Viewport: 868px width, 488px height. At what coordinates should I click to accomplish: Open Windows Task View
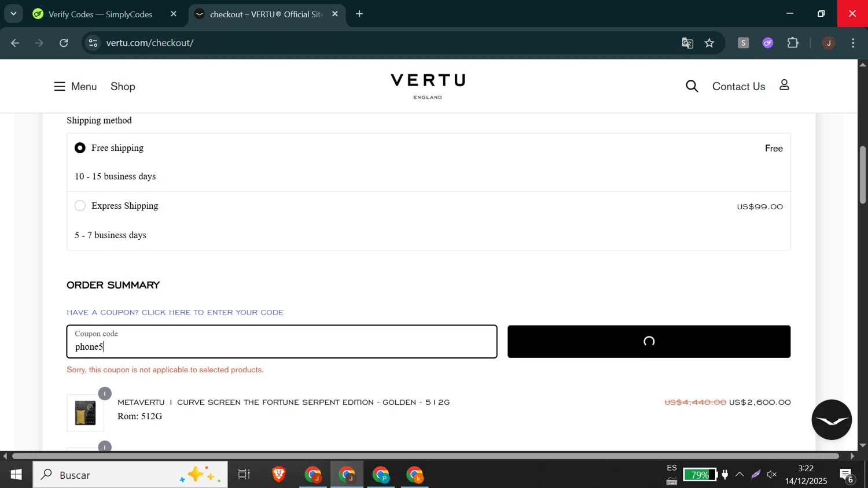(x=244, y=475)
